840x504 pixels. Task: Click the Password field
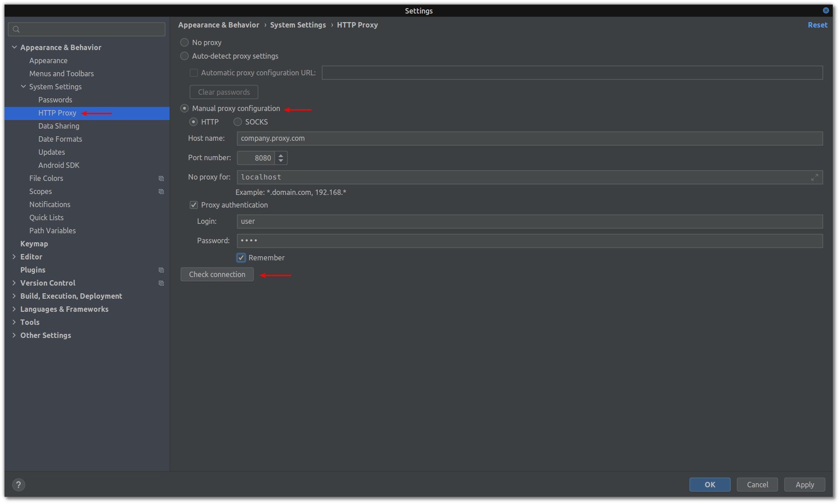click(x=530, y=241)
